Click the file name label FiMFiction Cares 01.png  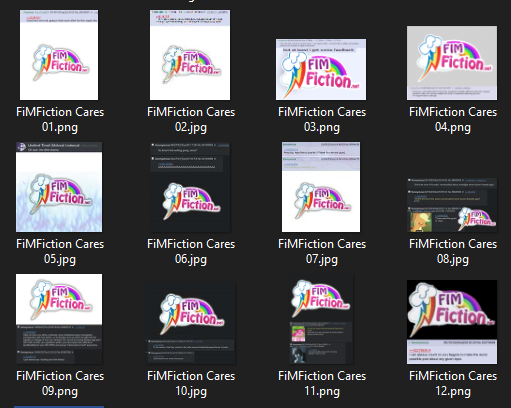pyautogui.click(x=60, y=119)
